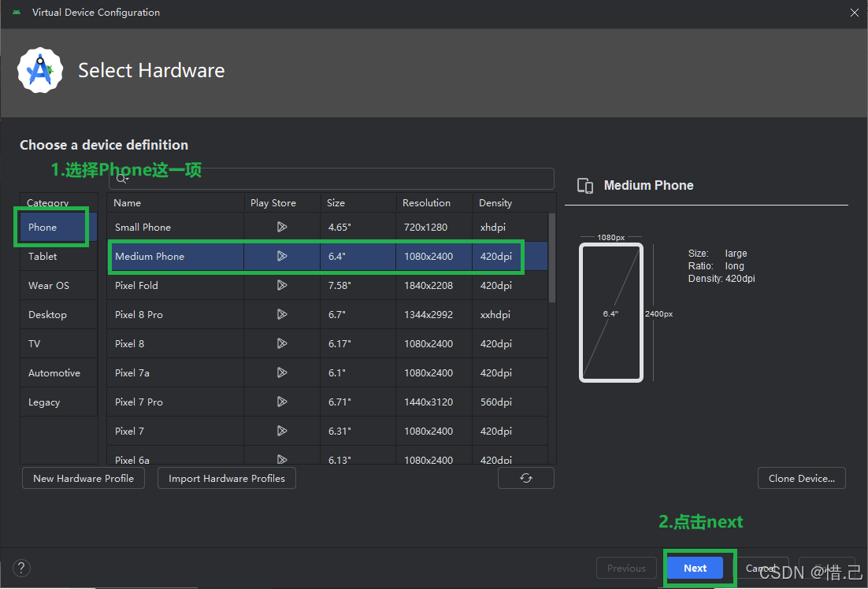
Task: Select the Phone category
Action: (58, 227)
